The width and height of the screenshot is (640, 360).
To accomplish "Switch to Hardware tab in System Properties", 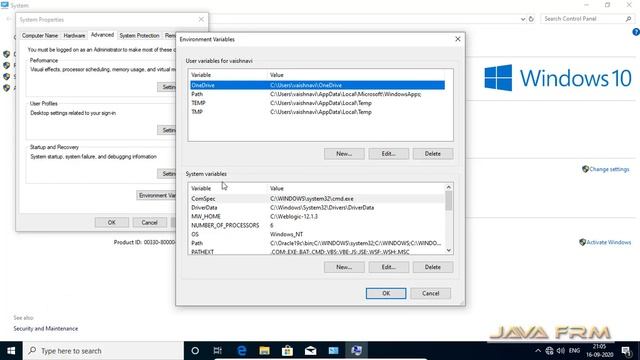I will coord(74,36).
